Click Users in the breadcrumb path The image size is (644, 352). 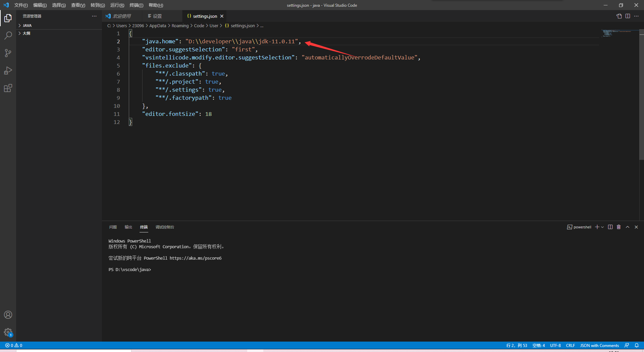[121, 26]
